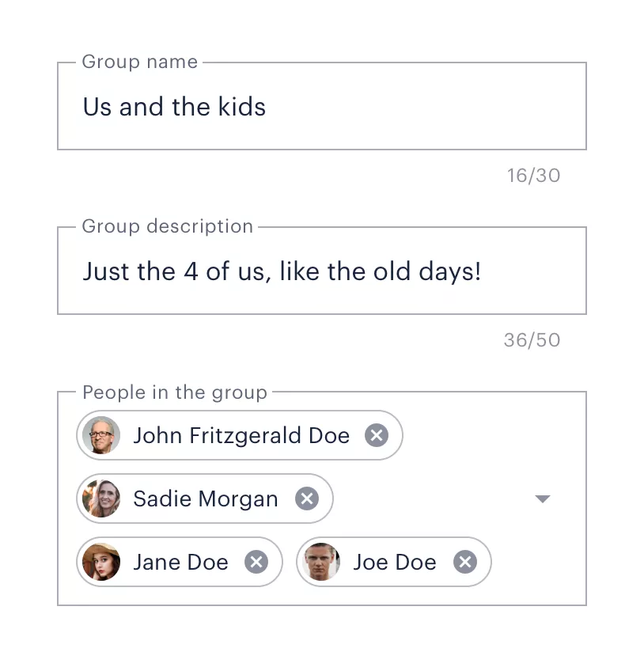Click the People in the group label
The width and height of the screenshot is (644, 652).
[175, 393]
